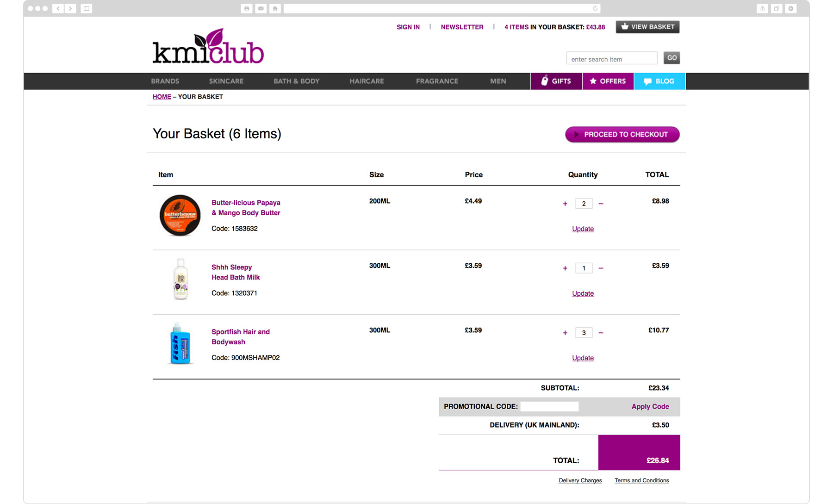Open the Men menu
Screen dimensions: 833x504
click(x=498, y=81)
